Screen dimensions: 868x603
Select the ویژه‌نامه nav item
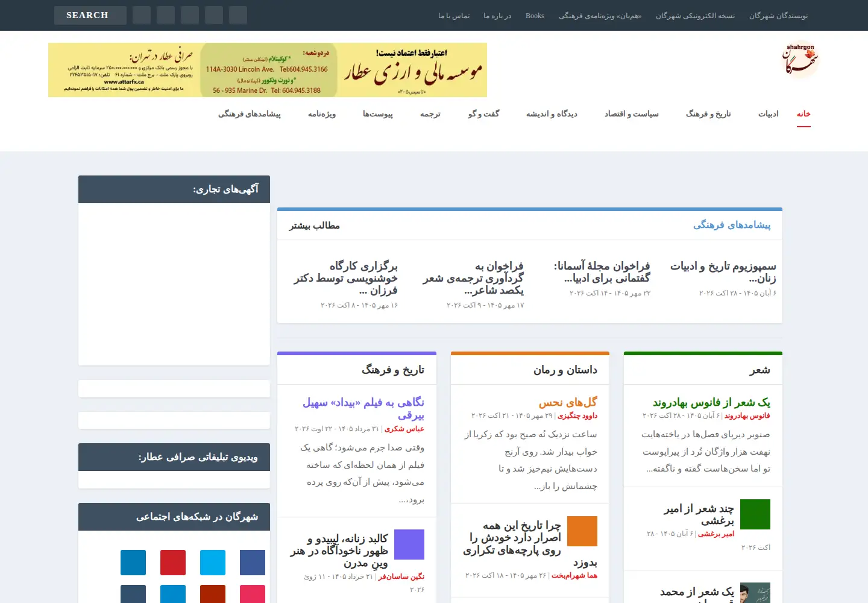(322, 114)
